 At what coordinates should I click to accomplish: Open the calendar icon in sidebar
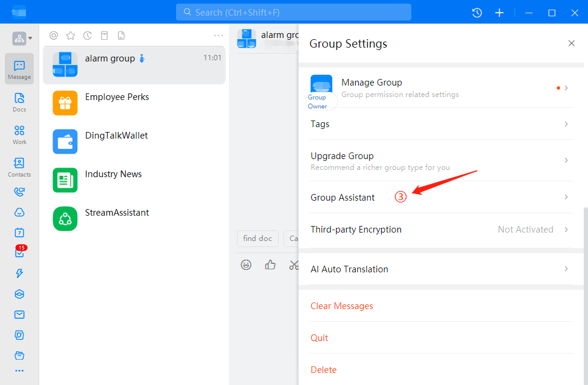[x=19, y=233]
